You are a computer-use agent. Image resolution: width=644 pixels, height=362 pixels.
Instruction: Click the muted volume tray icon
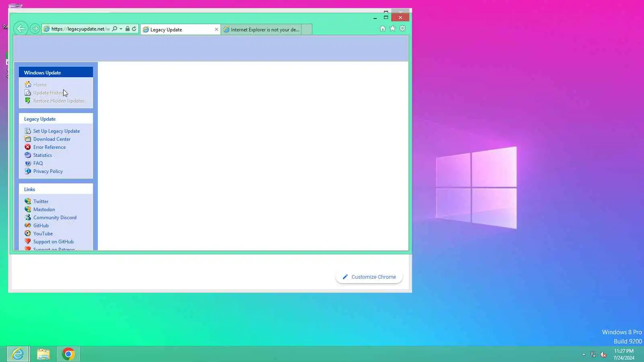click(603, 354)
